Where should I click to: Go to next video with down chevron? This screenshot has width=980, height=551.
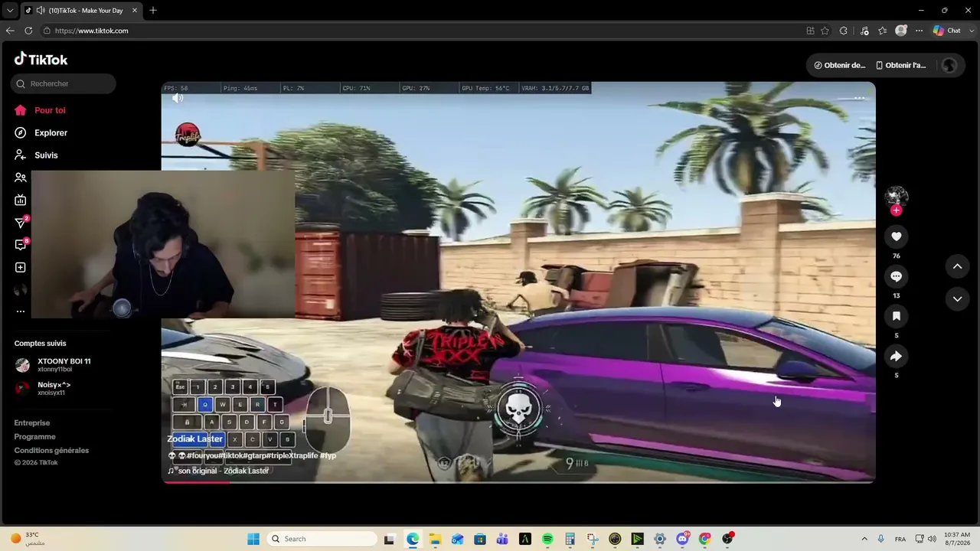coord(957,298)
